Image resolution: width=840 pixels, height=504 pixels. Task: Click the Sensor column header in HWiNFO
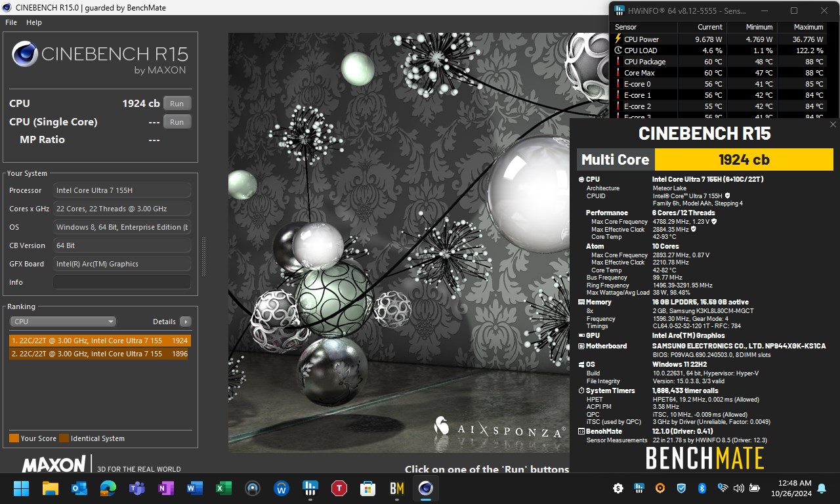(643, 27)
